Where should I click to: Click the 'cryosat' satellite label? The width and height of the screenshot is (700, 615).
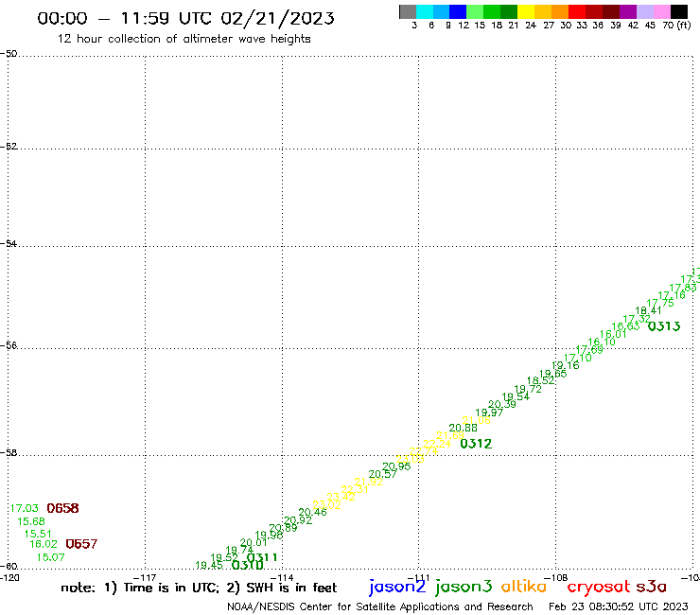[x=599, y=588]
